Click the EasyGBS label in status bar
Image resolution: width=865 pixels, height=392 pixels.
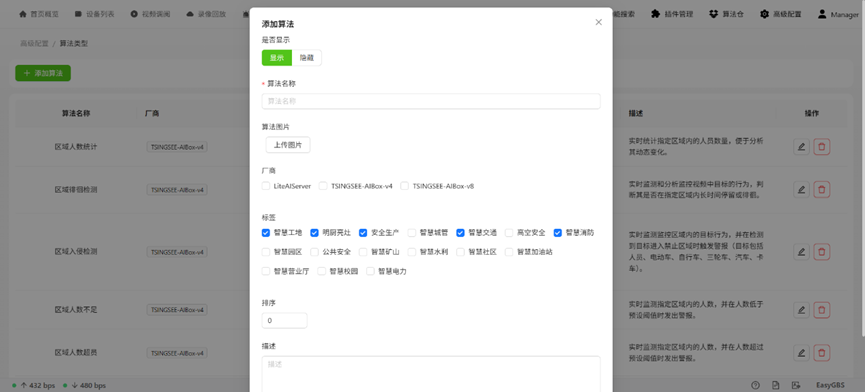click(x=830, y=385)
